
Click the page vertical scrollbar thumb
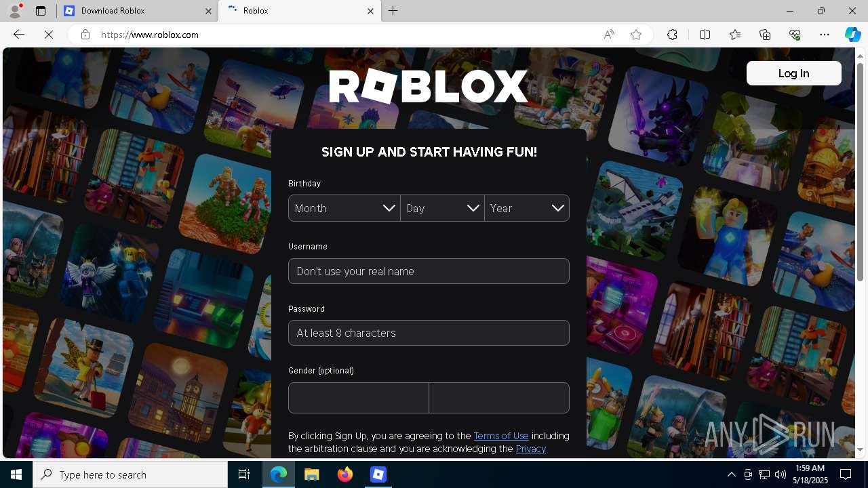pos(860,171)
